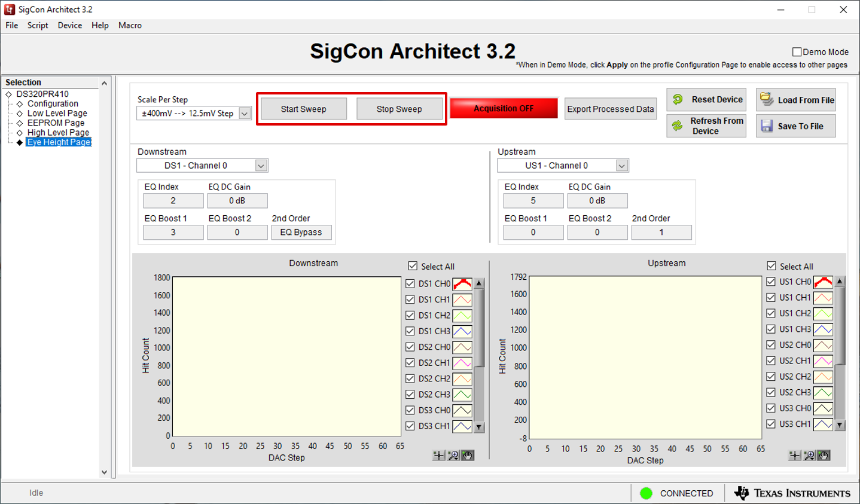Click the Refresh From Device arrows icon
Screen dimensions: 860x504
click(677, 126)
